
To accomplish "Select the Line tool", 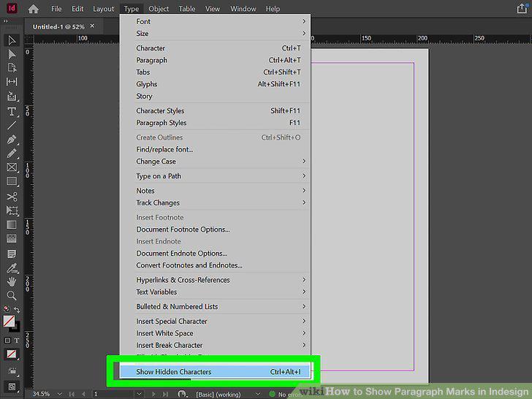I will click(12, 126).
